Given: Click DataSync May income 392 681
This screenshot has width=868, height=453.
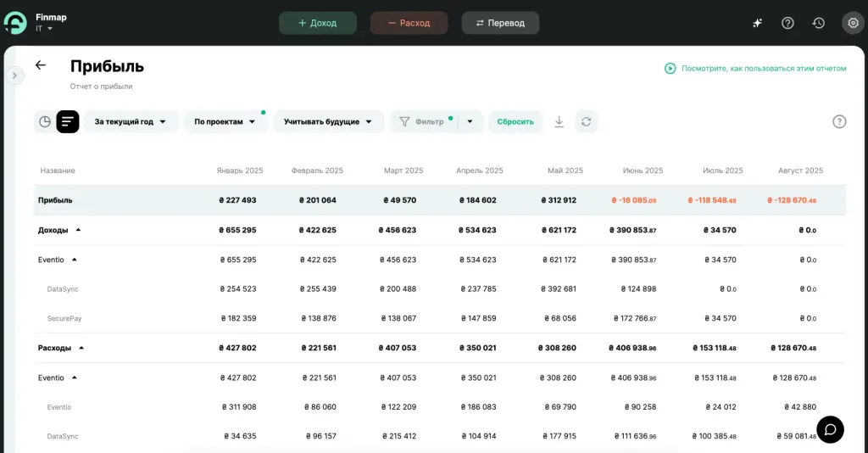Looking at the screenshot, I should pyautogui.click(x=559, y=289).
